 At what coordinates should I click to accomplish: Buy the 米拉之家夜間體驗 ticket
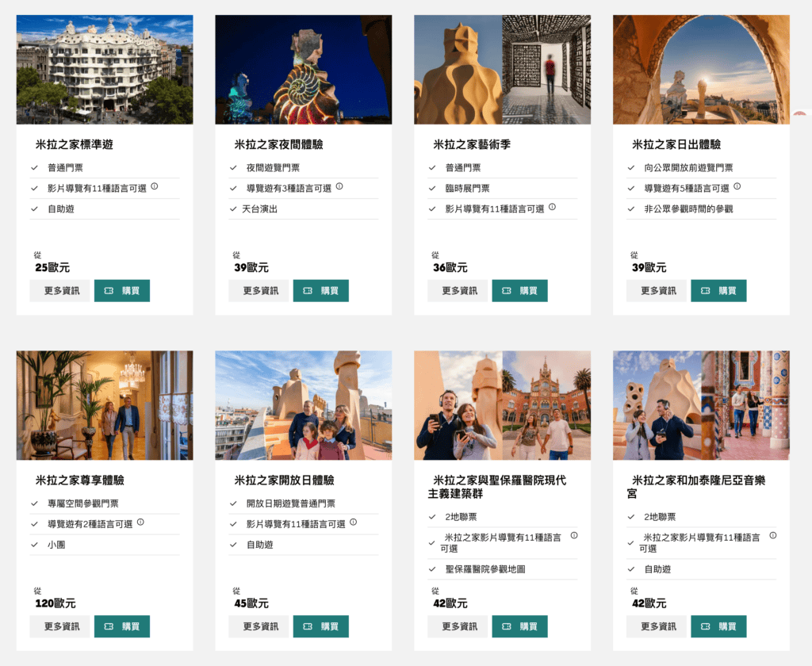click(x=320, y=290)
